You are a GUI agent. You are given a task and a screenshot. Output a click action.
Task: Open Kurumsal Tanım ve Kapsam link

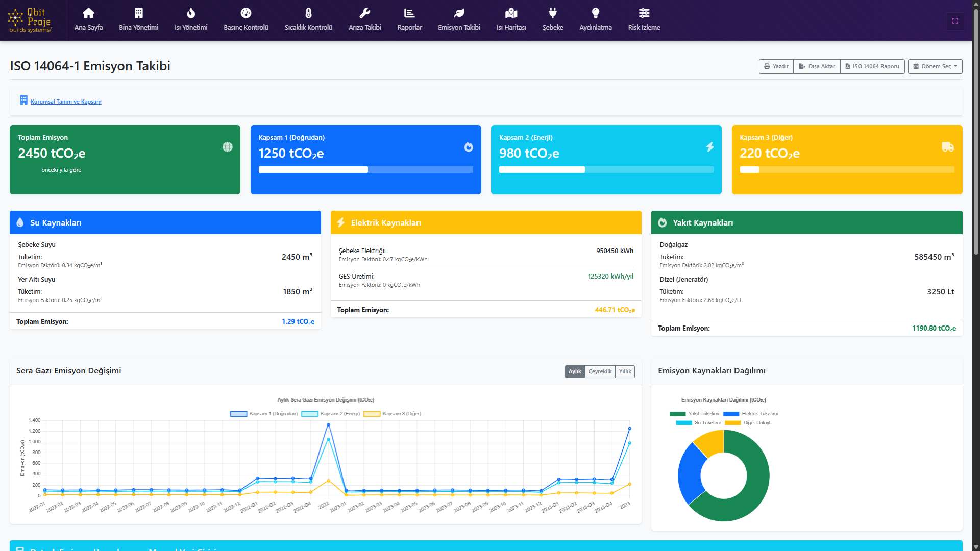[66, 102]
